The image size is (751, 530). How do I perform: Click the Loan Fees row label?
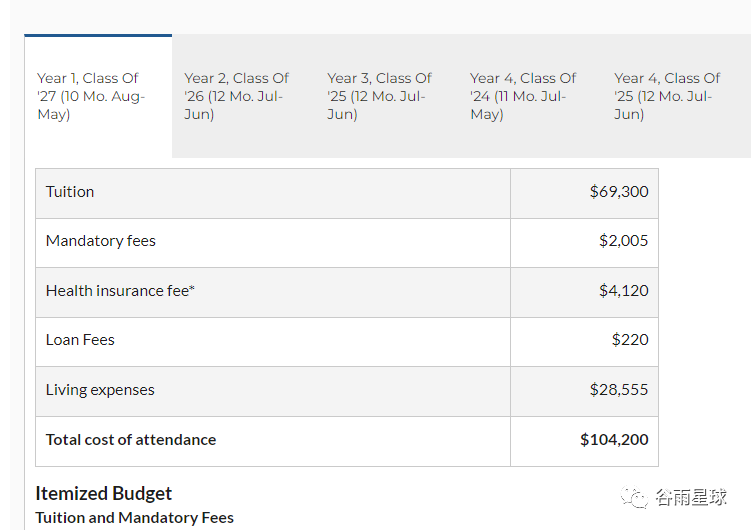80,340
